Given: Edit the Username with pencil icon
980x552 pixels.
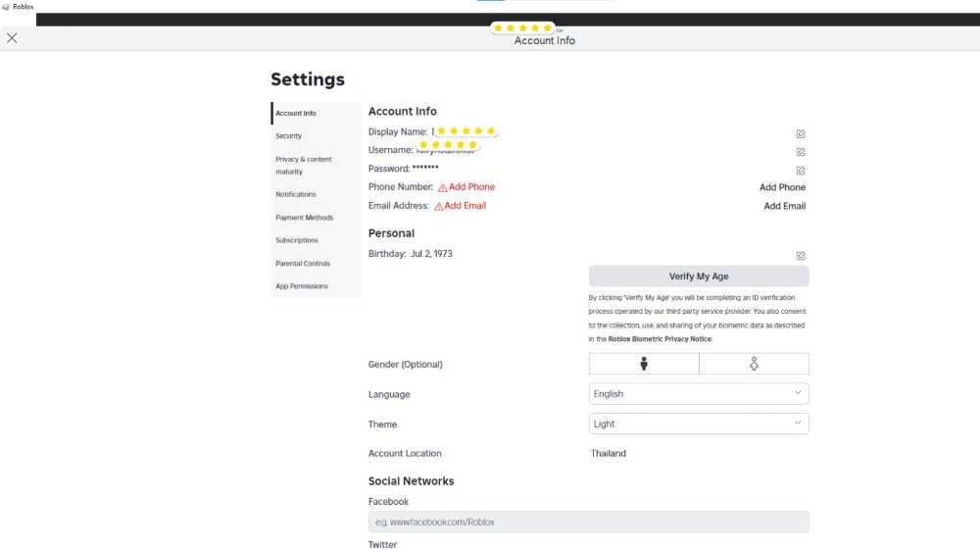Looking at the screenshot, I should (801, 152).
